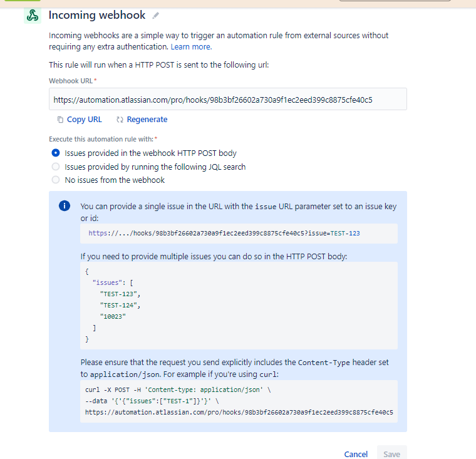
Task: Click inside the Webhook URL field
Action: [x=228, y=99]
